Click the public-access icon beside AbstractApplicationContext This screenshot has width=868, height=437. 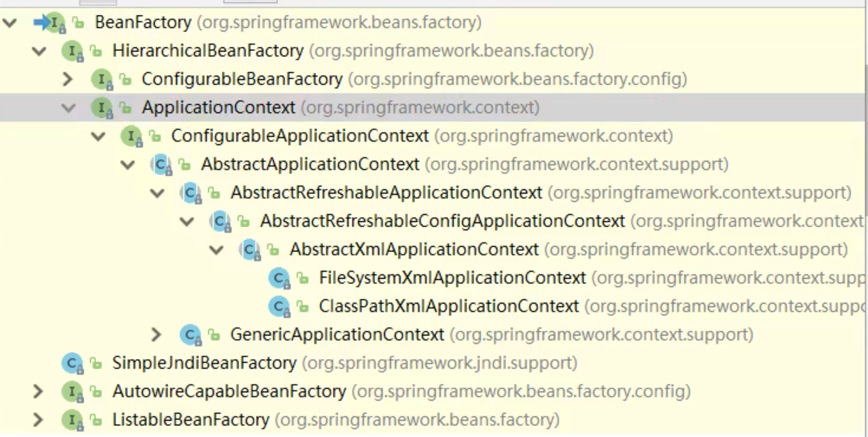click(185, 164)
